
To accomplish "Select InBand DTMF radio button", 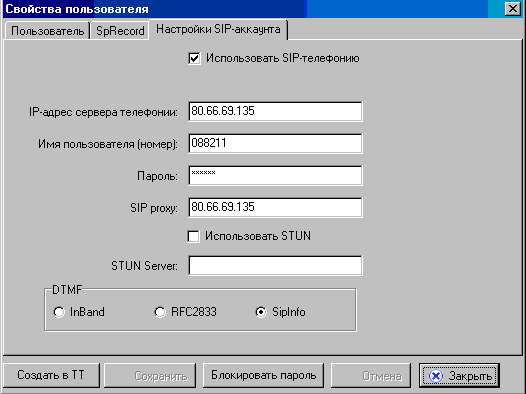I will (59, 312).
